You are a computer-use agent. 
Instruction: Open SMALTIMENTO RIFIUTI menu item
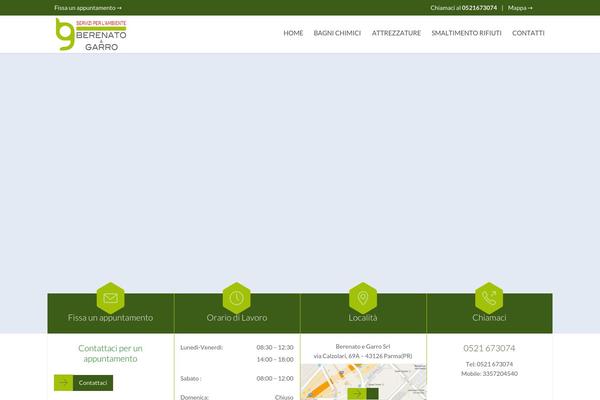coord(466,33)
